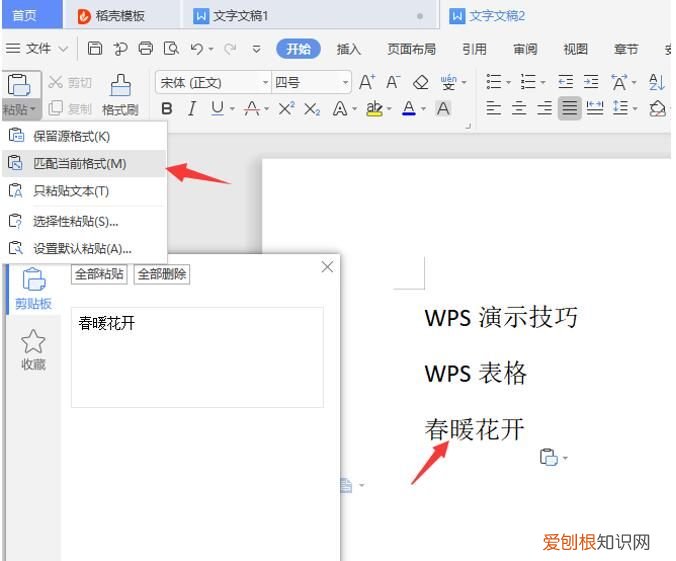676x561 pixels.
Task: Click the phonetic guide wén icon
Action: [x=448, y=82]
